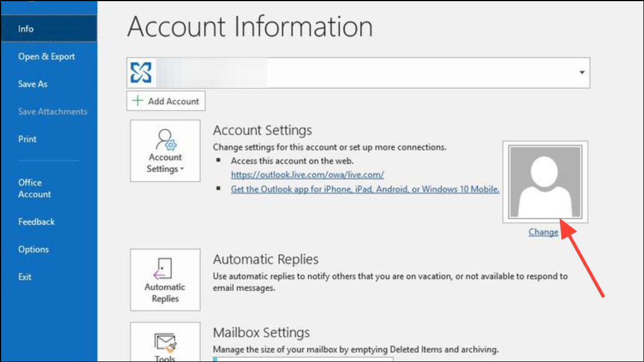
Task: Open the Account Settings dropdown button
Action: click(165, 151)
